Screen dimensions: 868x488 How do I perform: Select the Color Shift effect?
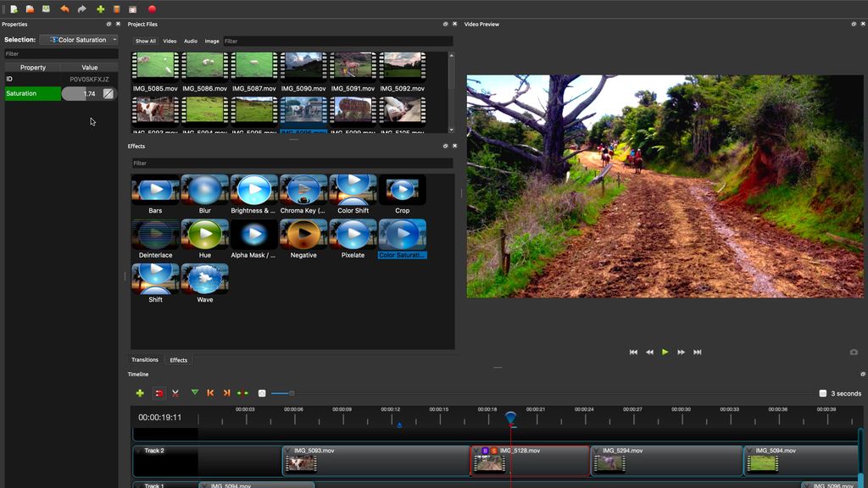(353, 188)
